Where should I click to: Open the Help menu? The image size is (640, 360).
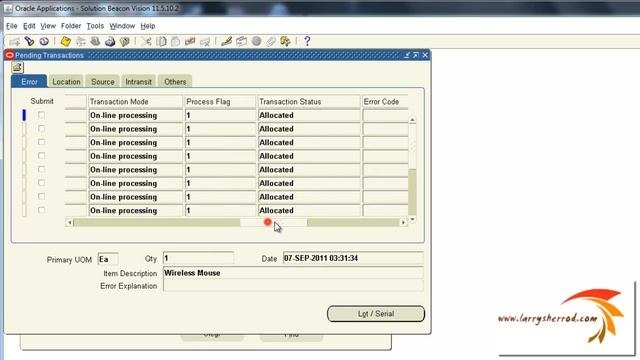148,26
